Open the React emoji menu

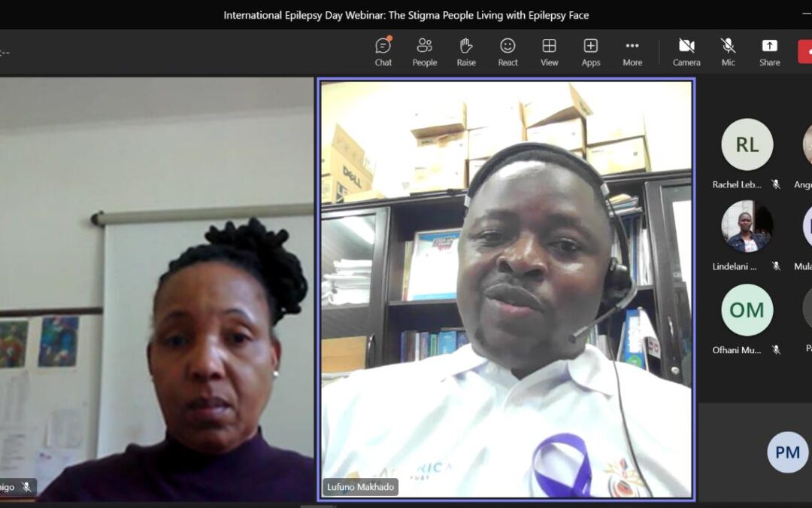click(507, 53)
